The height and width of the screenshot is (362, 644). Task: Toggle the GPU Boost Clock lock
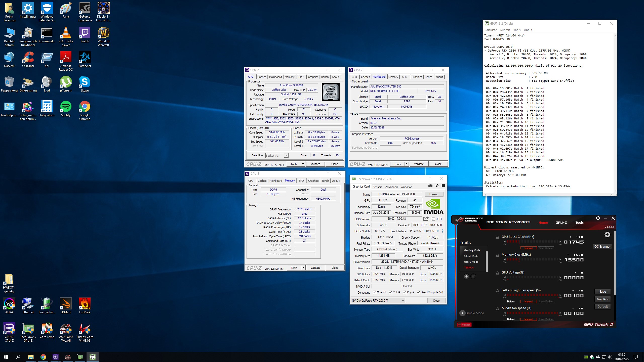(498, 237)
